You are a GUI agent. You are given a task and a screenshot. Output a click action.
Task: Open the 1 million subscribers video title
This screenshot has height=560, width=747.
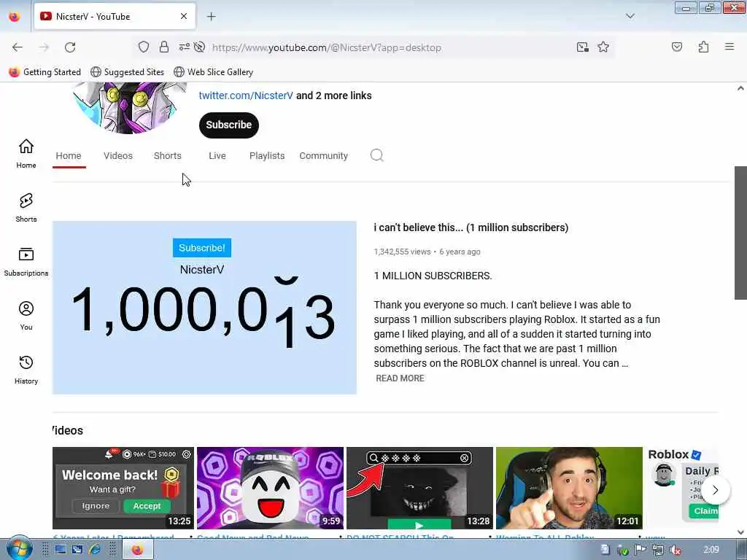pyautogui.click(x=471, y=227)
